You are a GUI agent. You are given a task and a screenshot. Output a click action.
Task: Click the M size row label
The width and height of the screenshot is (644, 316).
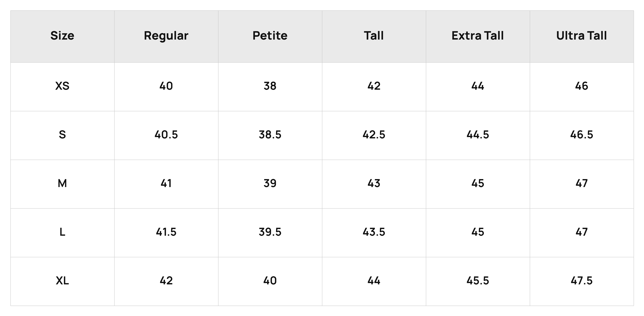62,184
